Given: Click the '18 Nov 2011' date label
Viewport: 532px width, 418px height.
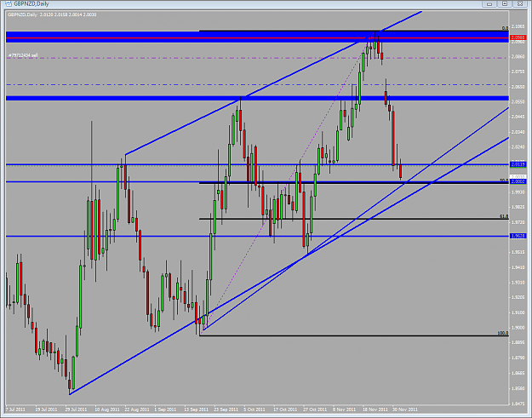Looking at the screenshot, I should pos(375,409).
